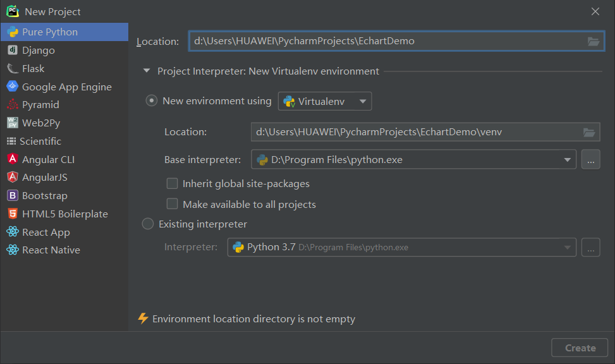Image resolution: width=615 pixels, height=364 pixels.
Task: Select Web2Py project type
Action: coord(64,123)
